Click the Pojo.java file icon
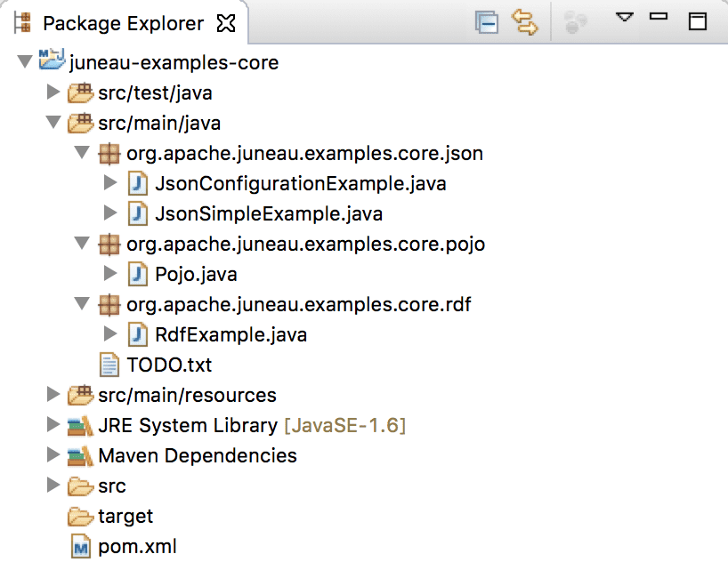728x578 pixels. point(137,274)
